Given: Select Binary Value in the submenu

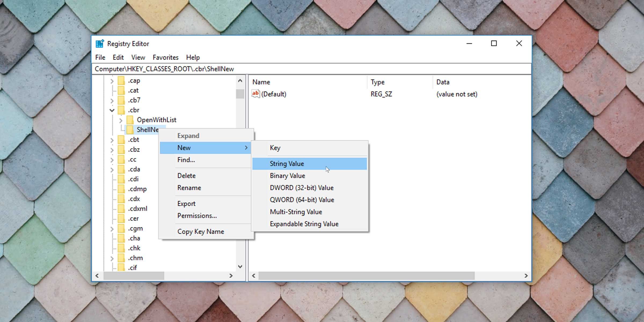Looking at the screenshot, I should [x=310, y=176].
